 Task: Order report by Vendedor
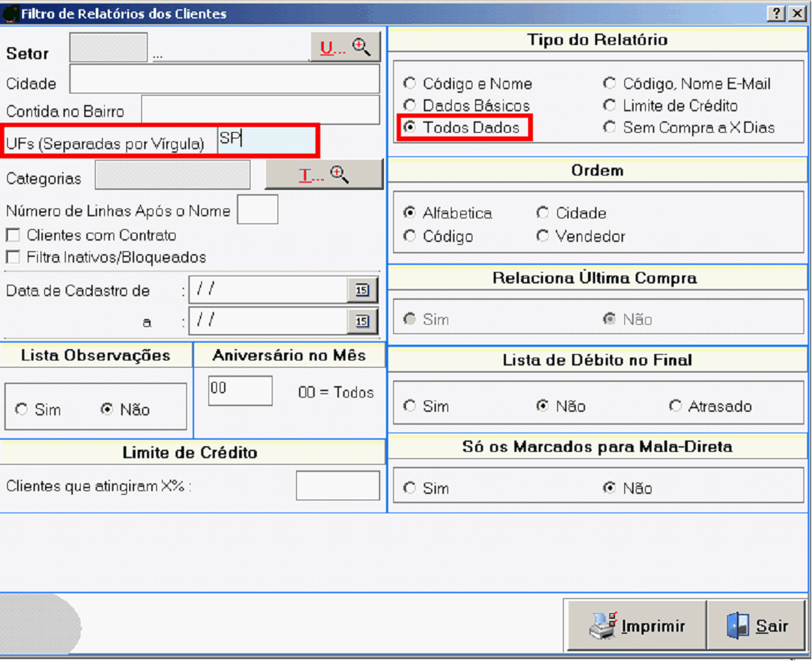pos(543,236)
